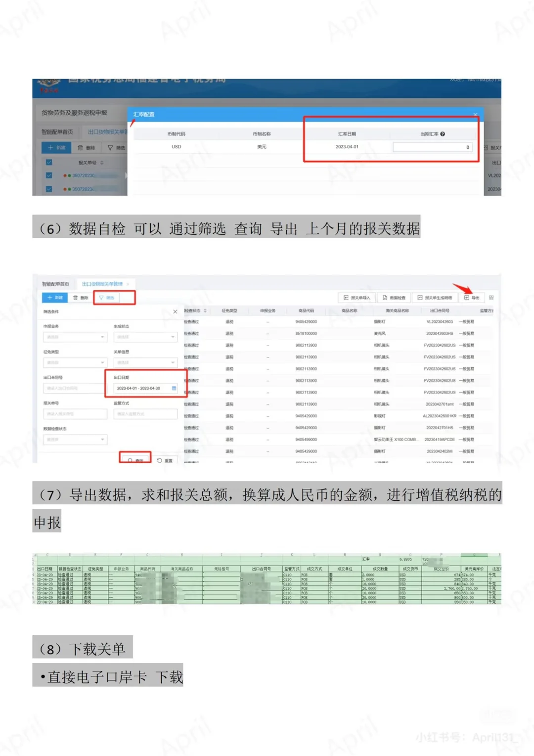Toggle checkbox of second 3507 declaration row
The height and width of the screenshot is (756, 534).
pyautogui.click(x=49, y=189)
